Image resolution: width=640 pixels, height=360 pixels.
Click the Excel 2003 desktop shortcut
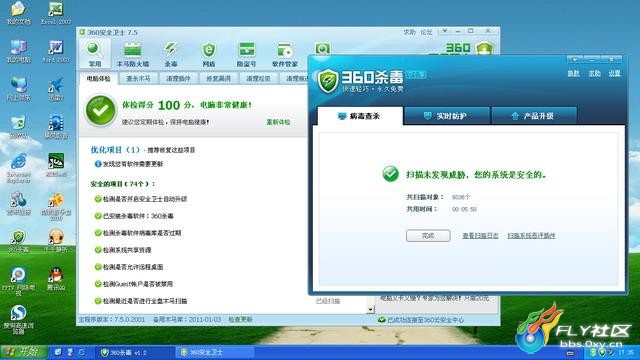56,13
